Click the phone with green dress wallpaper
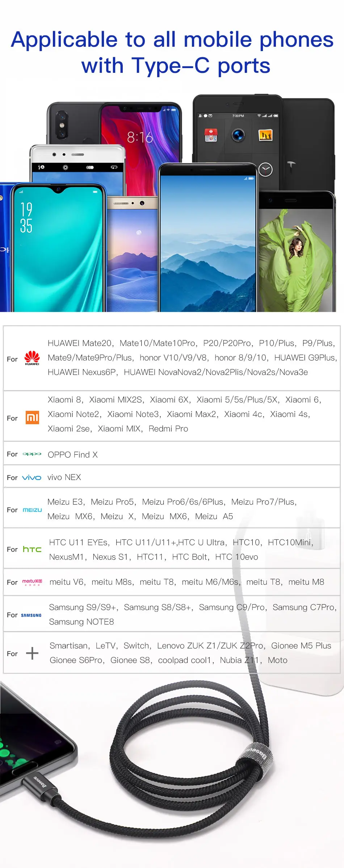The width and height of the screenshot is (344, 868). 297,252
